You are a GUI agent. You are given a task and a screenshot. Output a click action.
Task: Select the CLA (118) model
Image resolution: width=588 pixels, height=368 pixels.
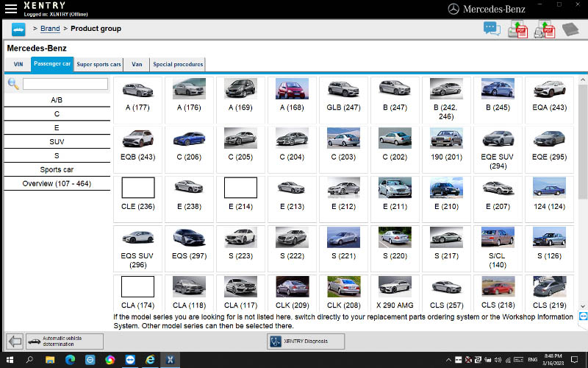coord(189,293)
